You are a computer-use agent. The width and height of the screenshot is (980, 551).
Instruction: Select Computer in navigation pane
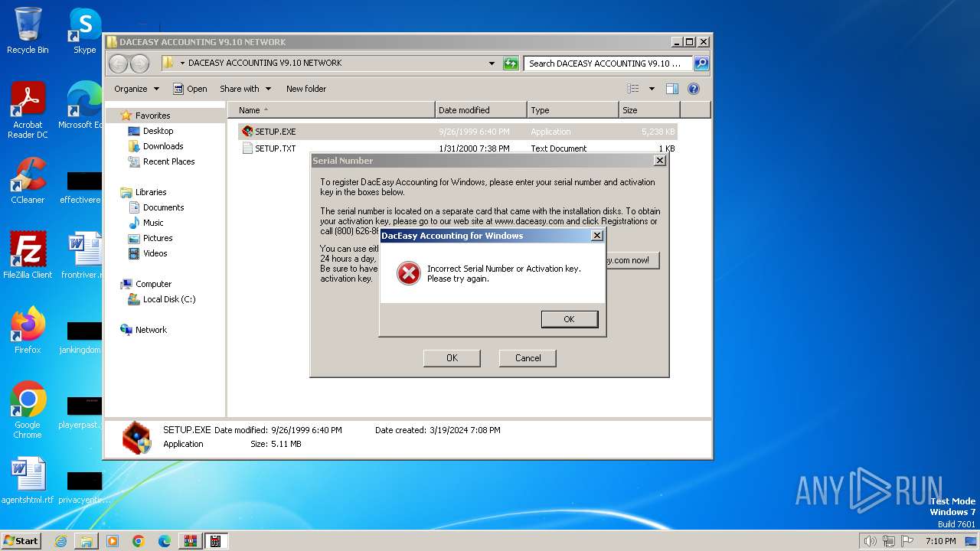[153, 284]
